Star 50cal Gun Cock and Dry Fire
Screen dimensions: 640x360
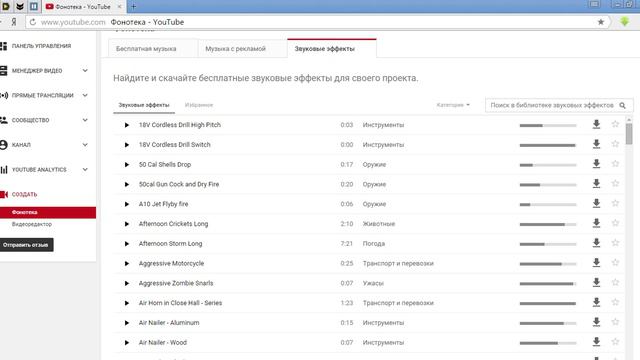tap(615, 183)
